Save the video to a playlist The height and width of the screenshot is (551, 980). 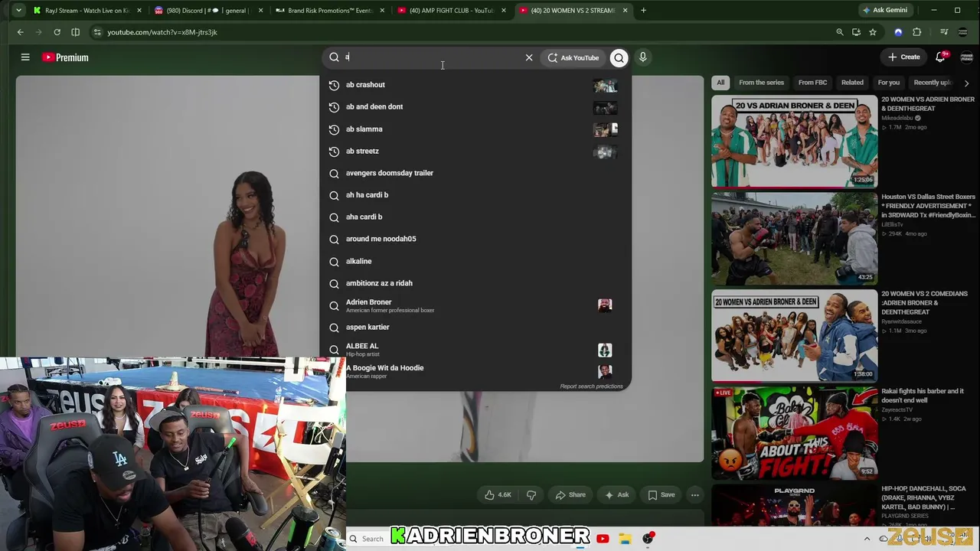(661, 495)
